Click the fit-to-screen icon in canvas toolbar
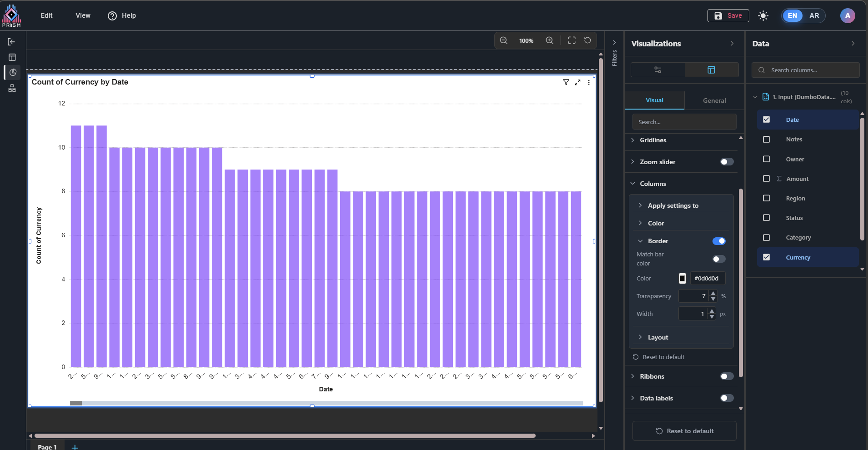The width and height of the screenshot is (868, 450). [572, 40]
